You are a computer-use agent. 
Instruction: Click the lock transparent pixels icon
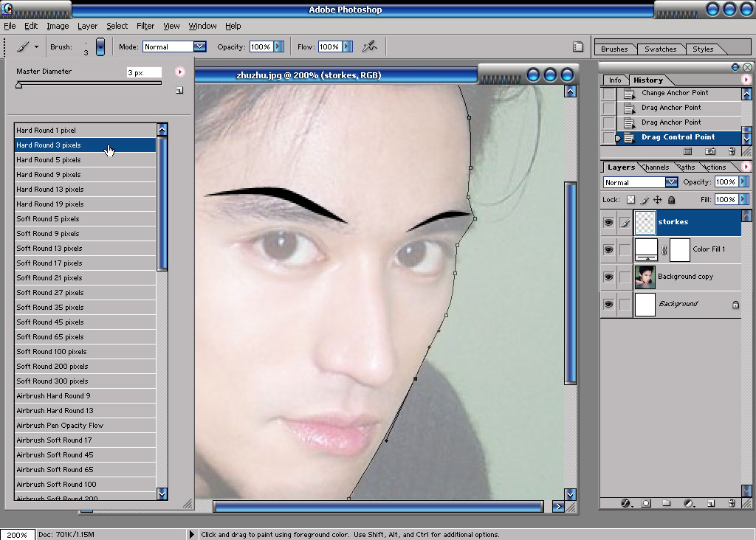point(630,199)
